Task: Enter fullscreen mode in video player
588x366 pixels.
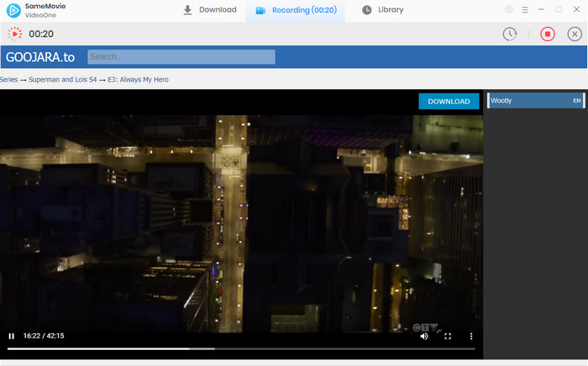Action: [x=448, y=336]
